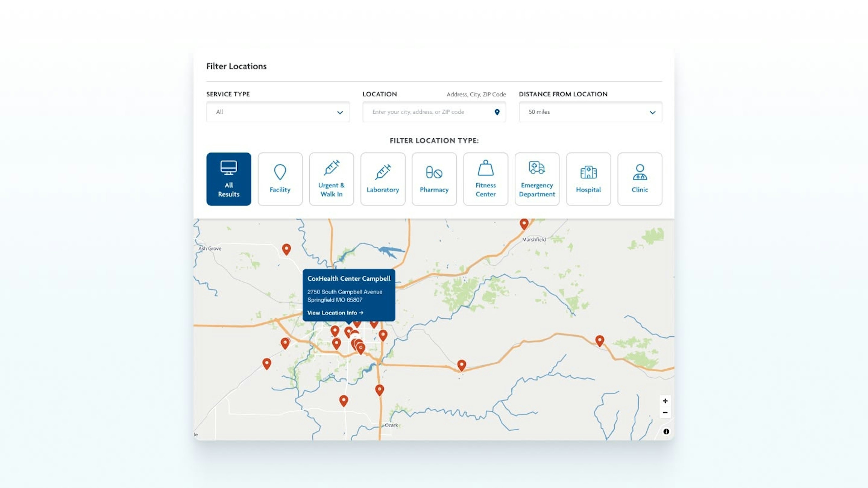Viewport: 868px width, 488px height.
Task: Select the All Results filter tile
Action: pos(229,179)
